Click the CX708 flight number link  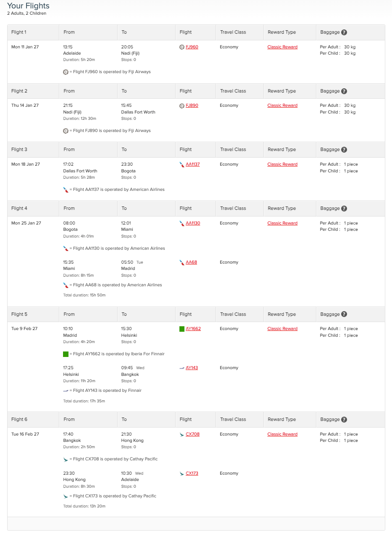pyautogui.click(x=192, y=434)
